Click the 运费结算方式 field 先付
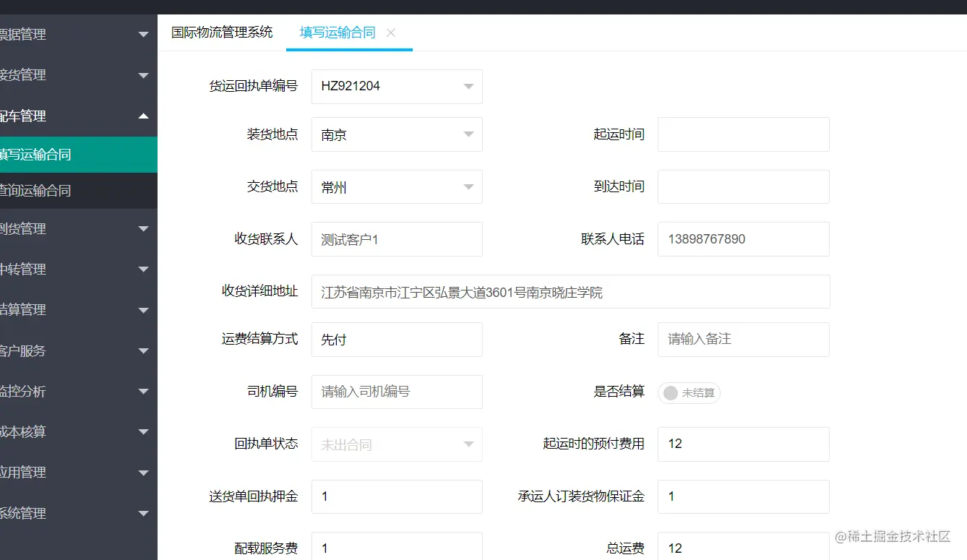967x560 pixels. [397, 340]
